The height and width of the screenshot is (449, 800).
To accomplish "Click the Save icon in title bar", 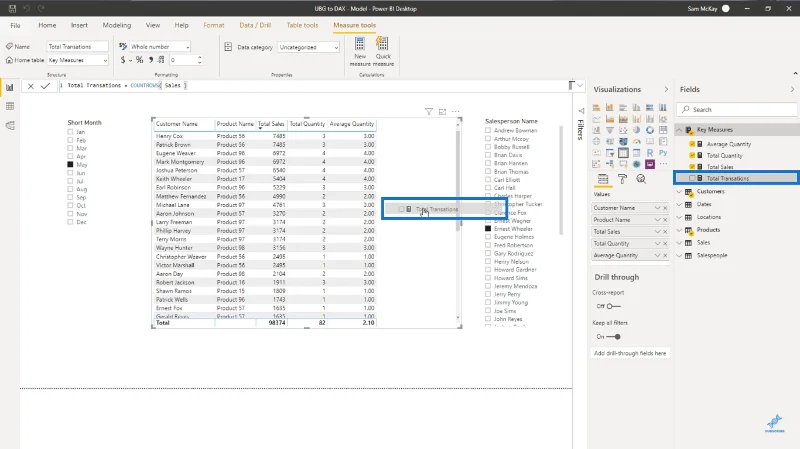I will (12, 8).
